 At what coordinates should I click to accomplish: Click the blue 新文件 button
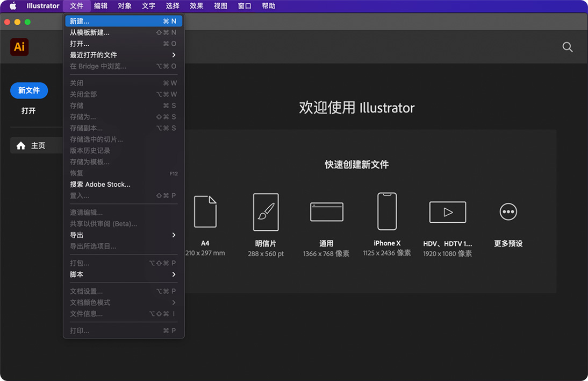pos(29,90)
